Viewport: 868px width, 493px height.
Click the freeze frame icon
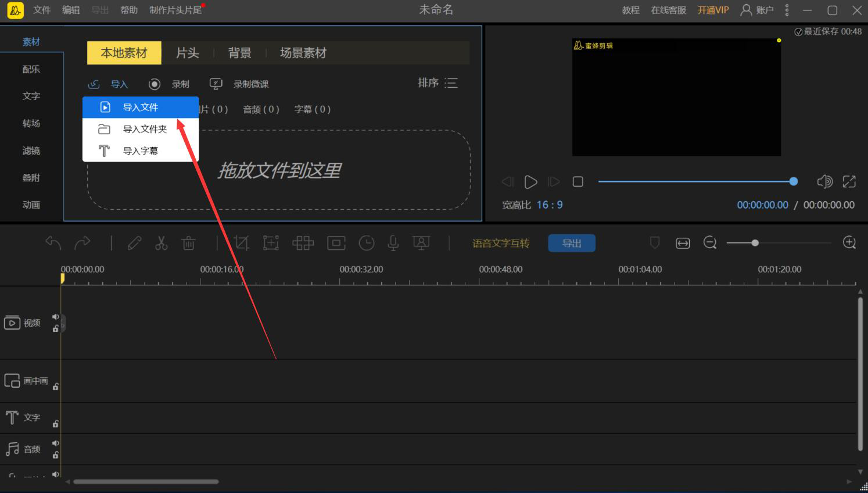[x=336, y=243]
